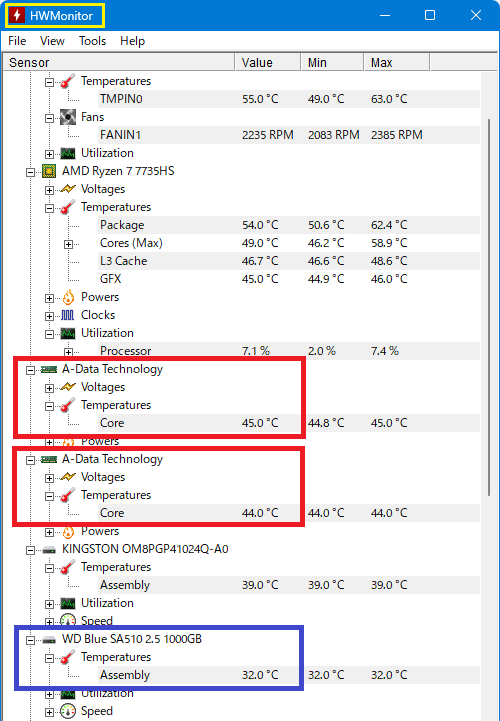Collapse Temperatures node under KINGSTON drive
500x721 pixels.
click(49, 568)
